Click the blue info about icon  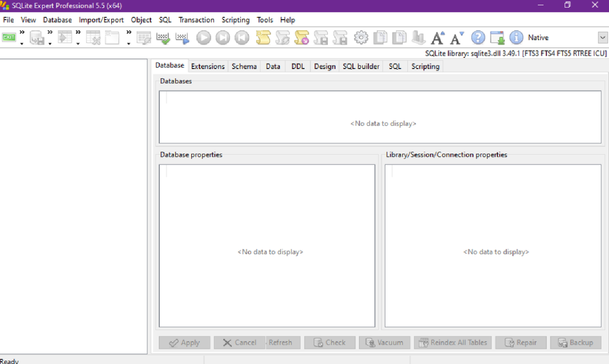(x=516, y=38)
